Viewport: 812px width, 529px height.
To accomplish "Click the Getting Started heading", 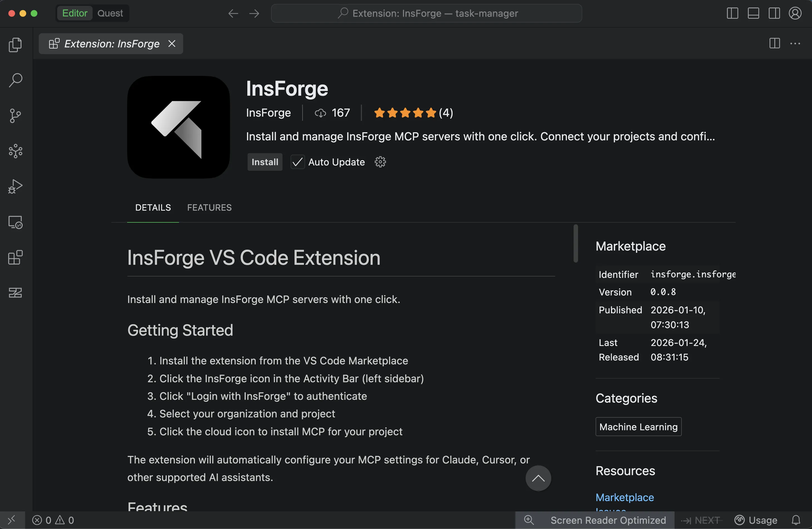I will point(180,330).
